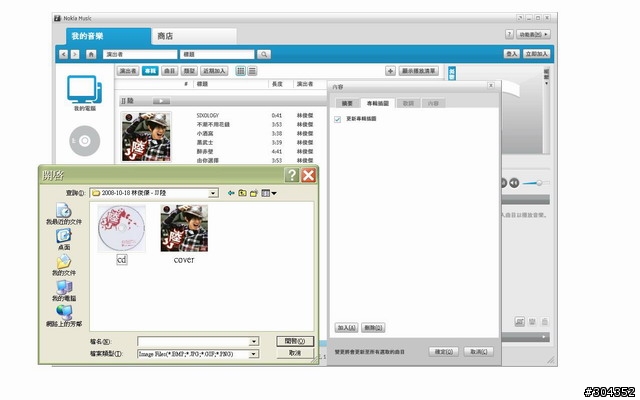Go to home via the house icon

tap(91, 54)
